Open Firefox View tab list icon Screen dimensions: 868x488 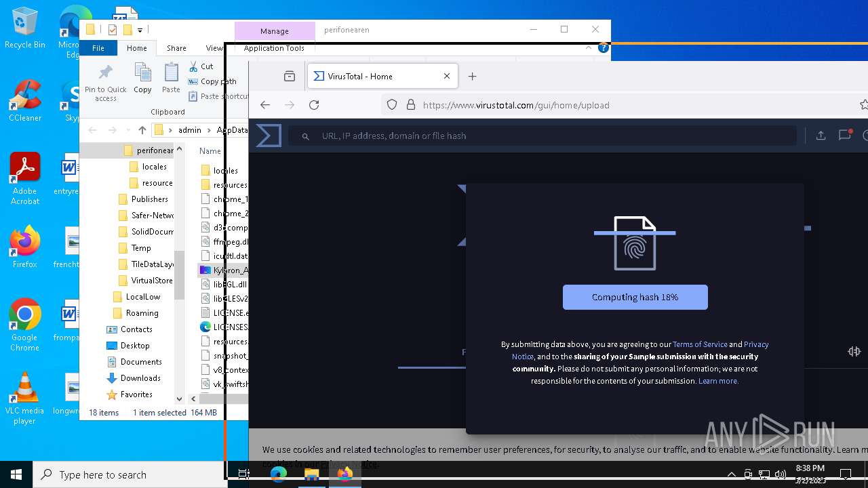pos(290,77)
